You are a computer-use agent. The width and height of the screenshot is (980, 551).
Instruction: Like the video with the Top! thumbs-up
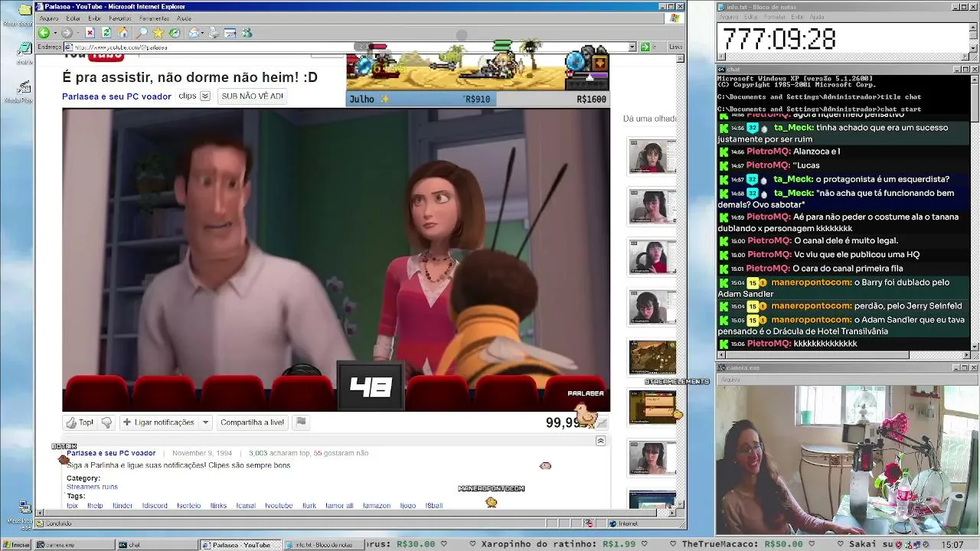(x=80, y=422)
